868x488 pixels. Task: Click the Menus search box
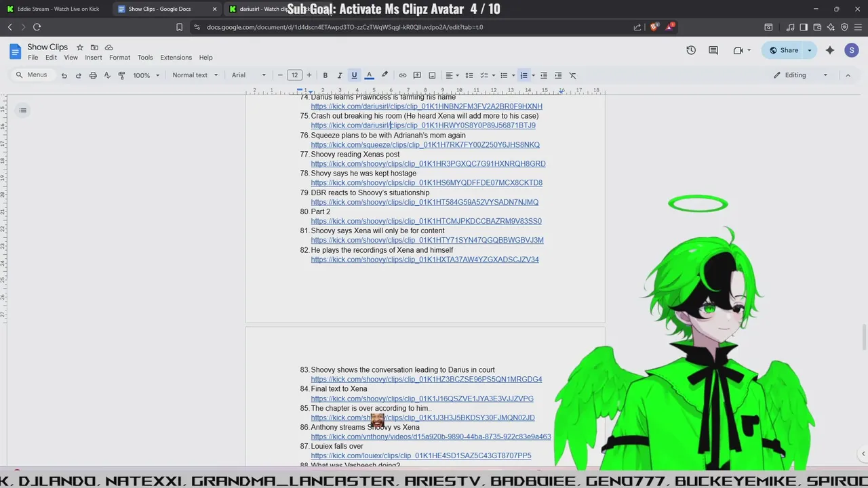[x=32, y=75]
